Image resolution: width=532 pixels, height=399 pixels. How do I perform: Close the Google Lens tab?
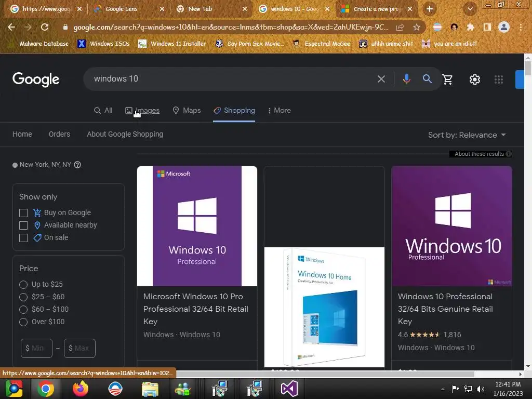coord(162,9)
